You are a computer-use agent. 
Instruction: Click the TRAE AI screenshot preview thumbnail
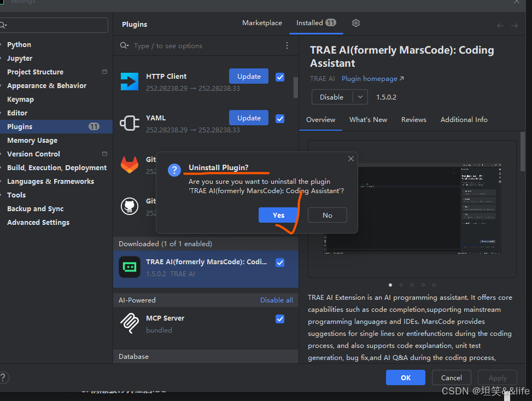(x=412, y=209)
